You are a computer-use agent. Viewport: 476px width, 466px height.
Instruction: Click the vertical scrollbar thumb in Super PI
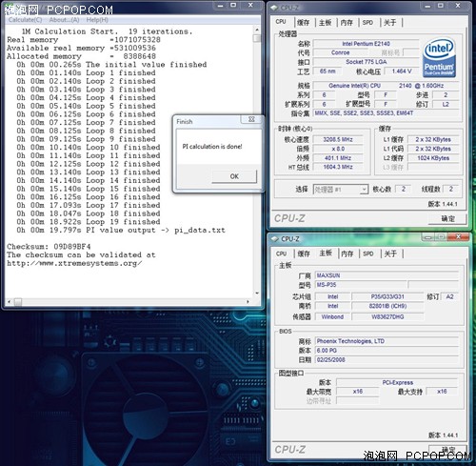pos(257,38)
